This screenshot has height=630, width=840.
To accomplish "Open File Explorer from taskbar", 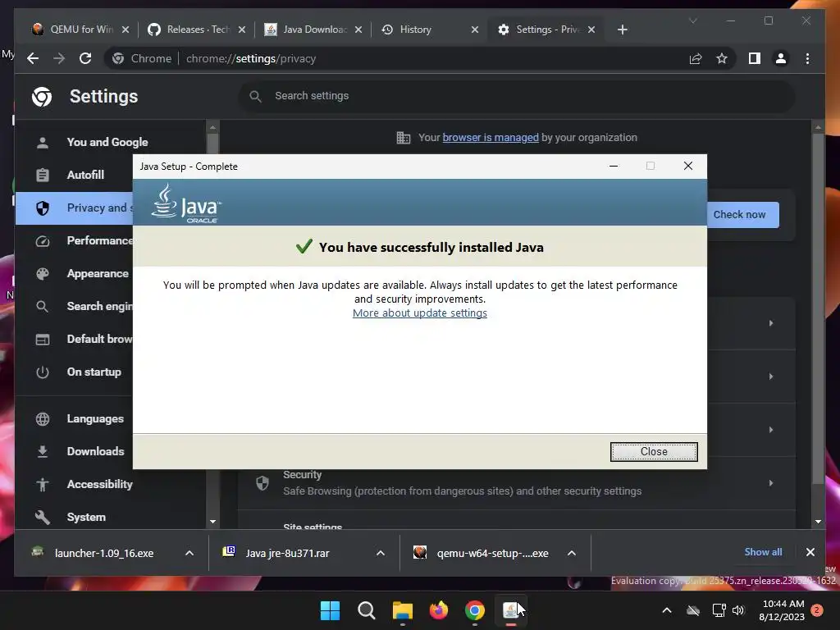I will 402,610.
